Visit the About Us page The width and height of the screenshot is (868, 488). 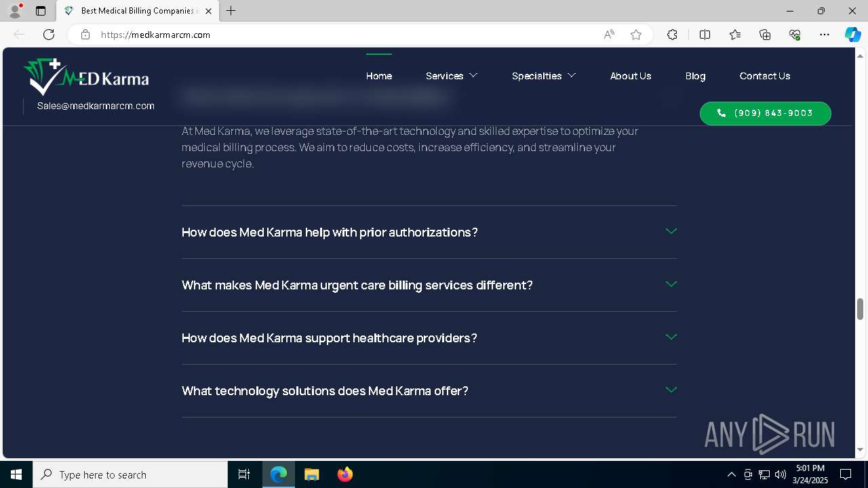click(631, 76)
